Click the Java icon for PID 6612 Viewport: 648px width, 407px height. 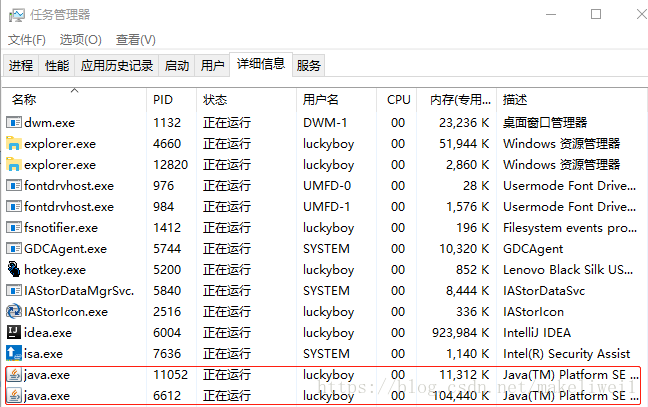pyautogui.click(x=14, y=396)
